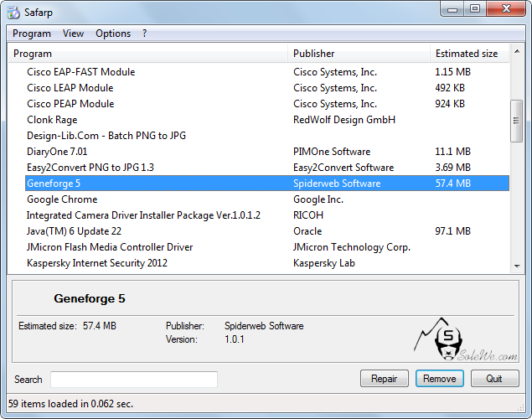This screenshot has height=419, width=532.
Task: Select Cisco PEAP Module row
Action: click(x=267, y=104)
